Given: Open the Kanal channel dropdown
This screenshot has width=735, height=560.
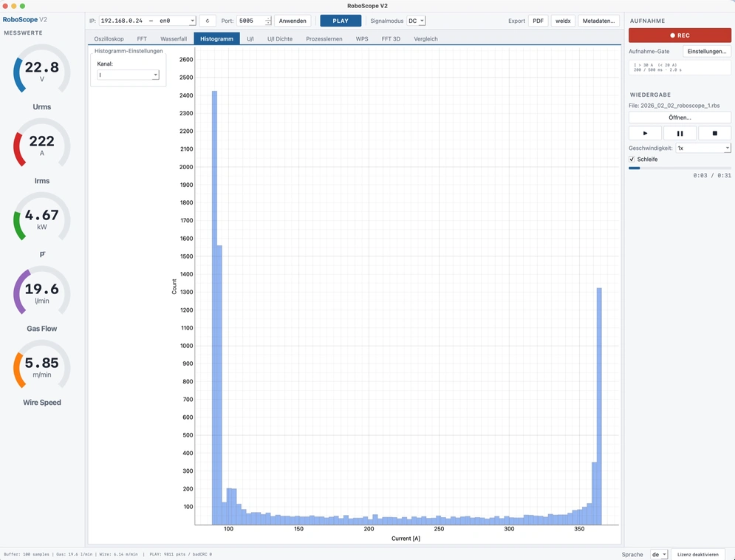Looking at the screenshot, I should tap(128, 75).
